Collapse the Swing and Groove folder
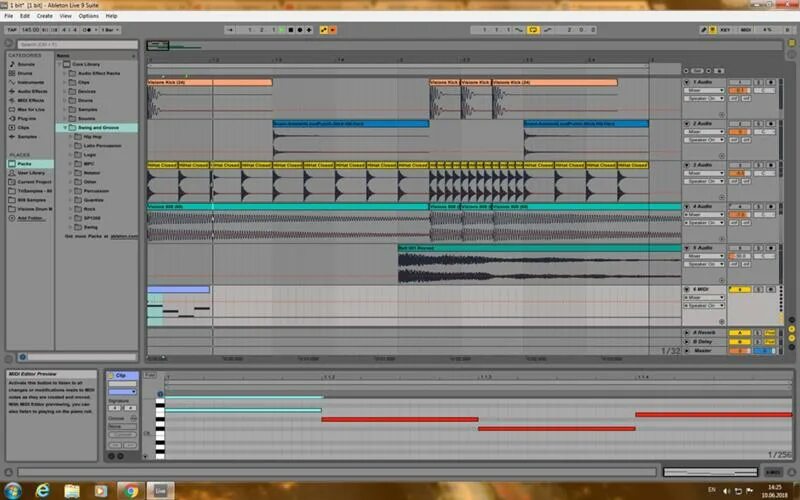Screen dimensions: 800x500 (65, 128)
